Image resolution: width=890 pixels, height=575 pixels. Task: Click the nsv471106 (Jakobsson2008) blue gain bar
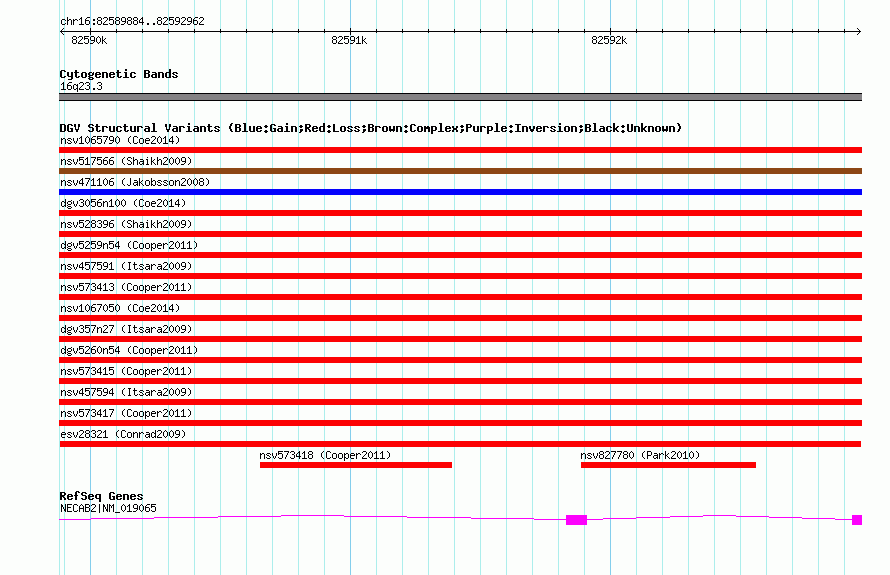click(x=460, y=192)
